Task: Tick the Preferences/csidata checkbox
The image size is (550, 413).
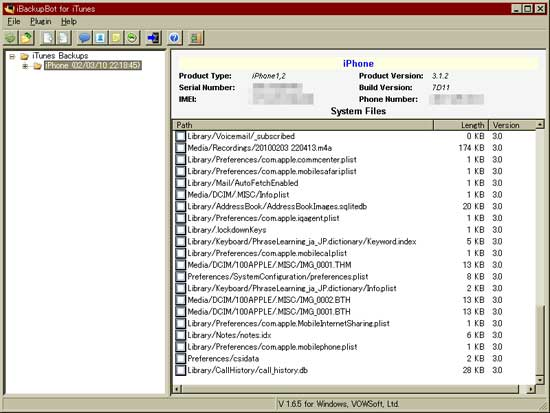Action: click(180, 359)
